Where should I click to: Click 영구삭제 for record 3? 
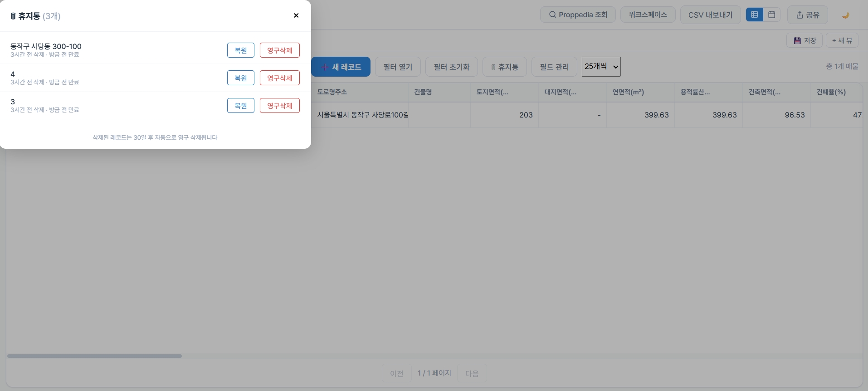pyautogui.click(x=280, y=106)
